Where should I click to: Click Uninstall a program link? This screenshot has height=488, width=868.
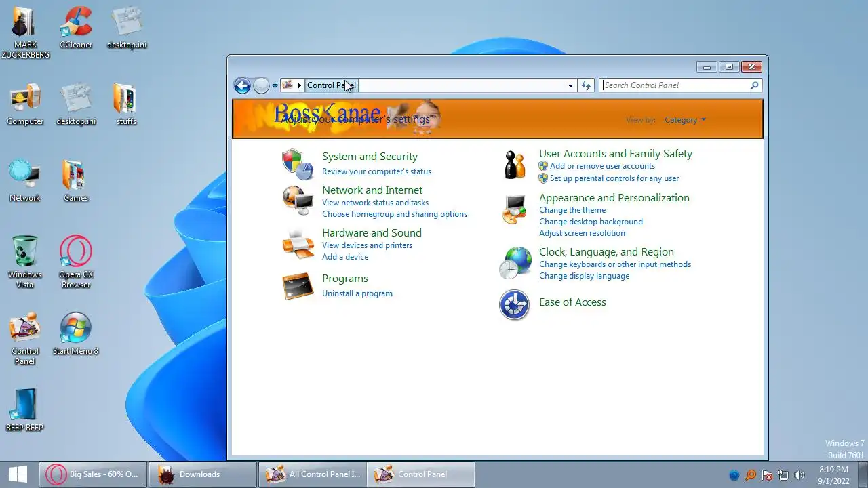[357, 293]
